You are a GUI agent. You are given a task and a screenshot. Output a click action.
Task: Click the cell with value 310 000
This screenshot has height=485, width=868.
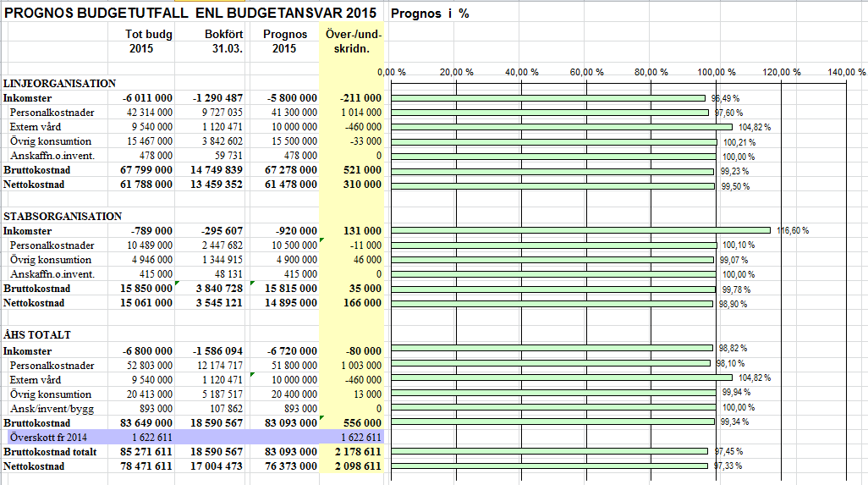coord(362,185)
